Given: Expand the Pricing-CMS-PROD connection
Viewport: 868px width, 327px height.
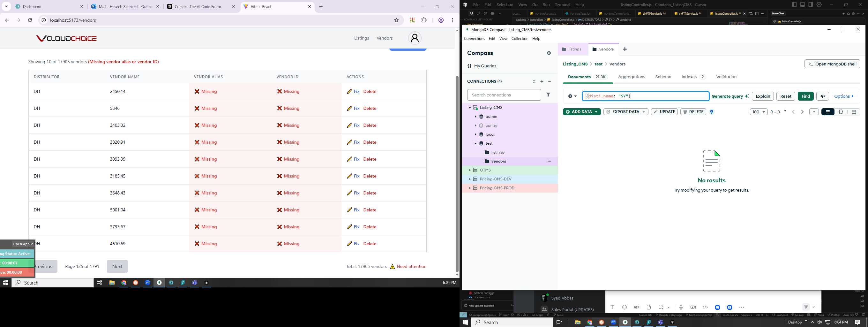Looking at the screenshot, I should 470,188.
